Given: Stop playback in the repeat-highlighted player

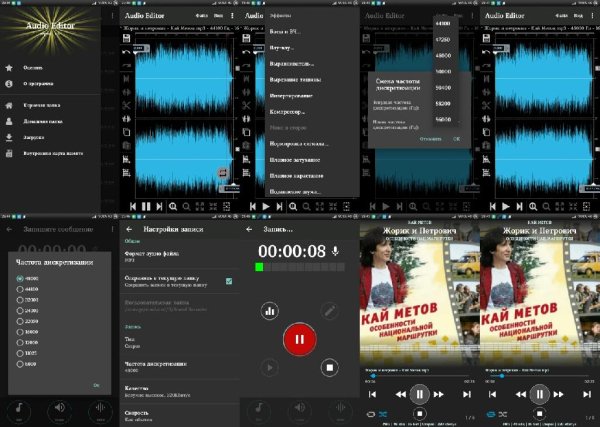Looking at the screenshot, I should pos(540,414).
